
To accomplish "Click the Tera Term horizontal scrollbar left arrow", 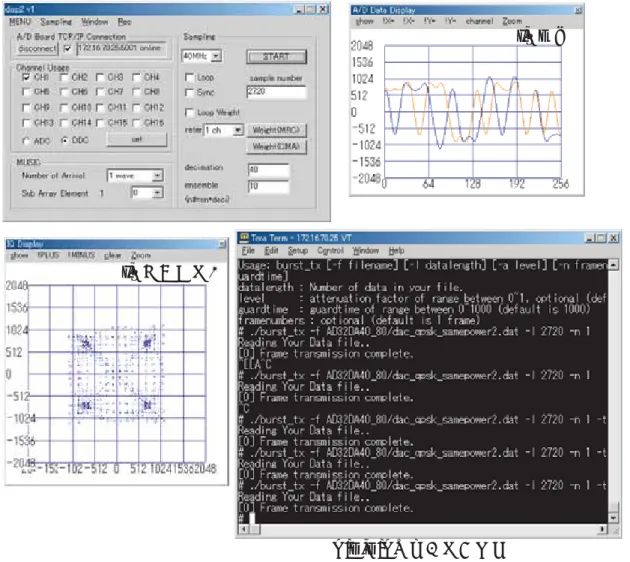I will coord(244,529).
